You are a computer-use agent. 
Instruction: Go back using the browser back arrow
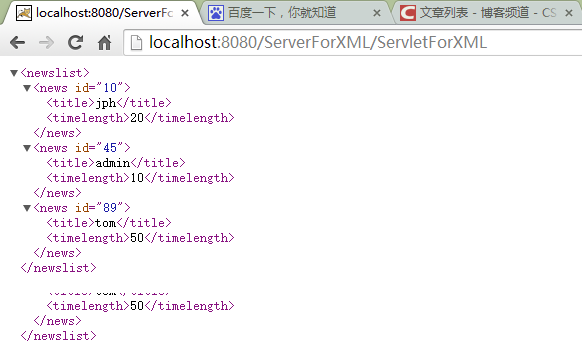click(17, 43)
